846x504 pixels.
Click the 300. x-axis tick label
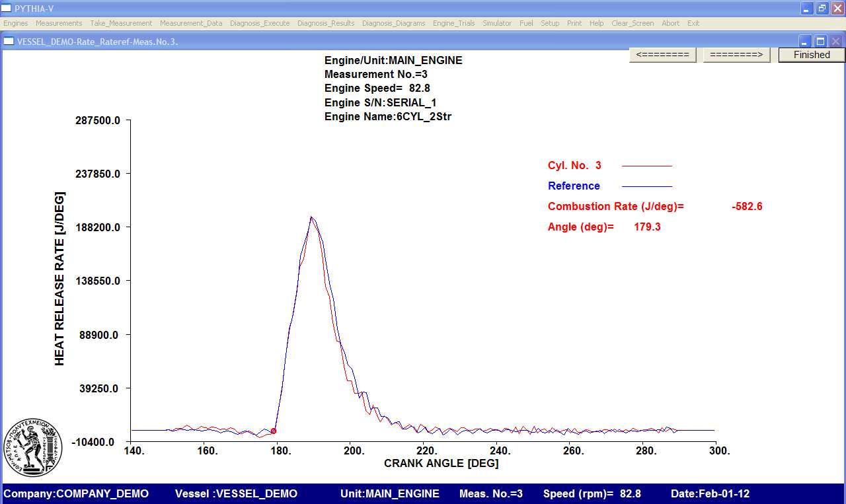720,450
